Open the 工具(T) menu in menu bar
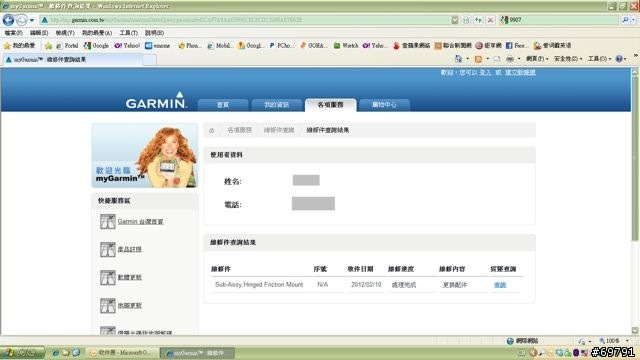Screen dimensions: 640x360 click(x=128, y=33)
